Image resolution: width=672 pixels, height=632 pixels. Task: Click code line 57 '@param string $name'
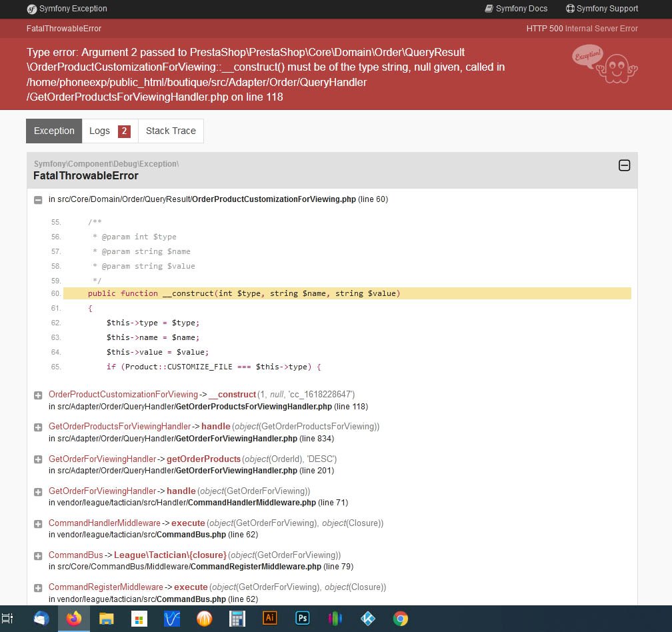click(x=142, y=251)
